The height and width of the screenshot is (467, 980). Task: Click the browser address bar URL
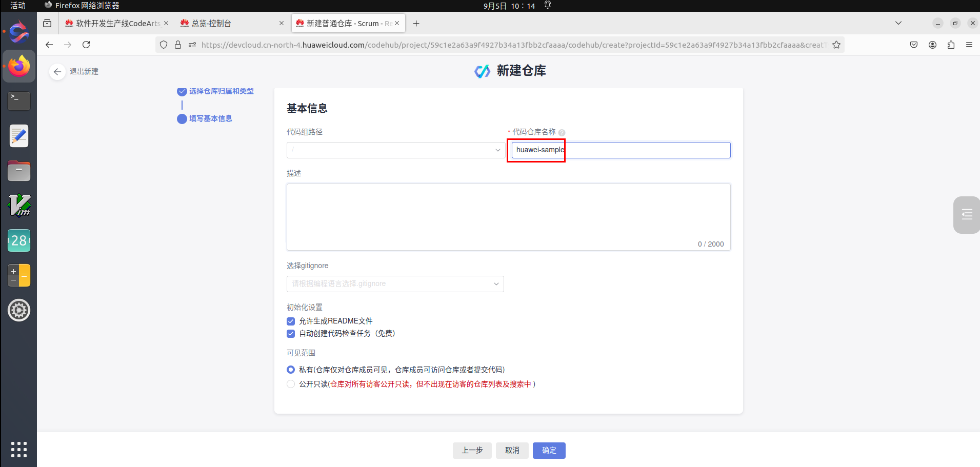[x=514, y=45]
